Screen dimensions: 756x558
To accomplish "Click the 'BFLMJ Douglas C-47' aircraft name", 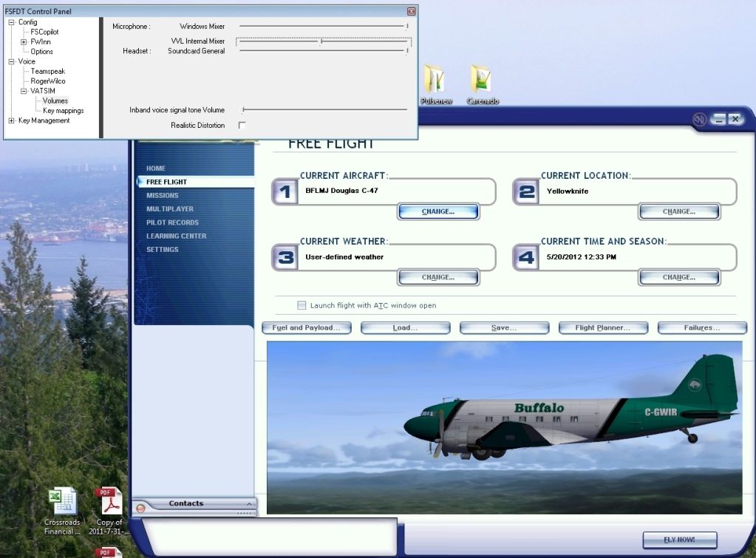I will pyautogui.click(x=341, y=191).
